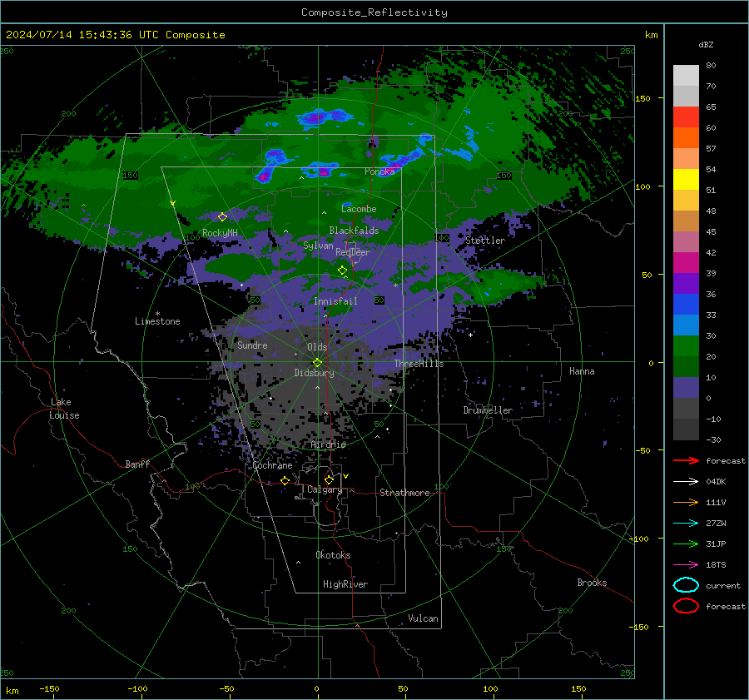
Task: Click the orange 111V arrow legend icon
Action: point(686,502)
